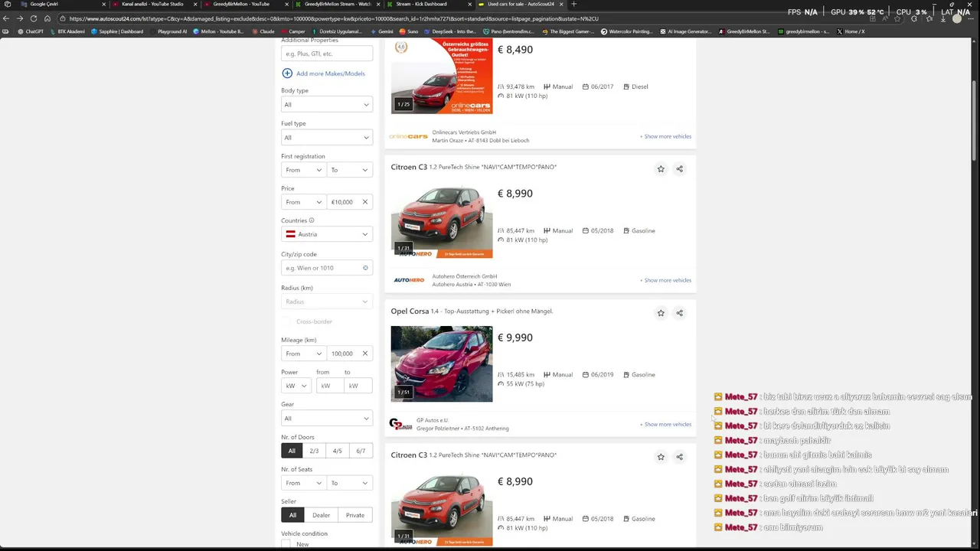Open the ChatGPT bookmark
Viewport: 980px width, 551px height.
click(x=29, y=31)
